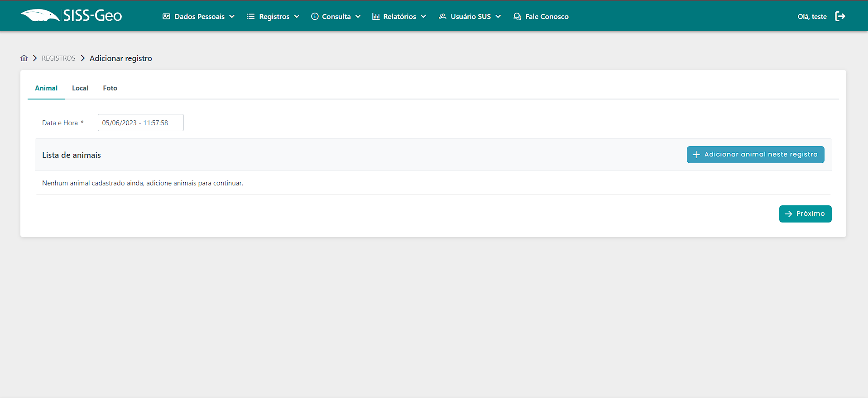Expand the Usuário SUS menu chevron
The height and width of the screenshot is (398, 868).
point(498,16)
